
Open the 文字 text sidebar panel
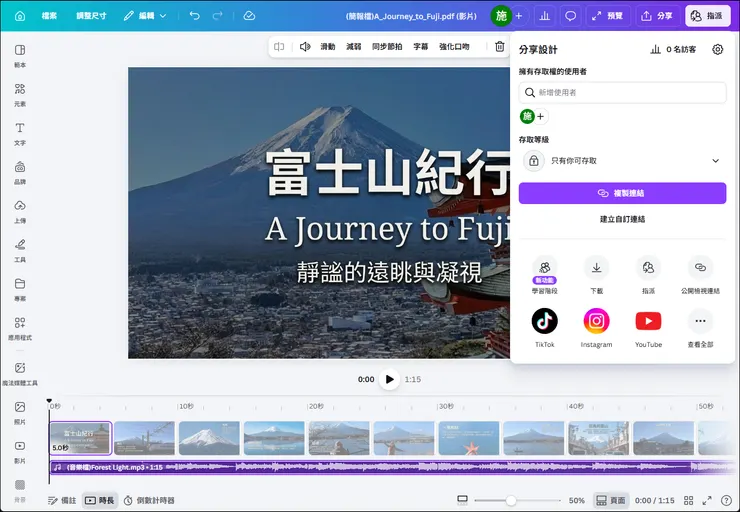click(20, 134)
